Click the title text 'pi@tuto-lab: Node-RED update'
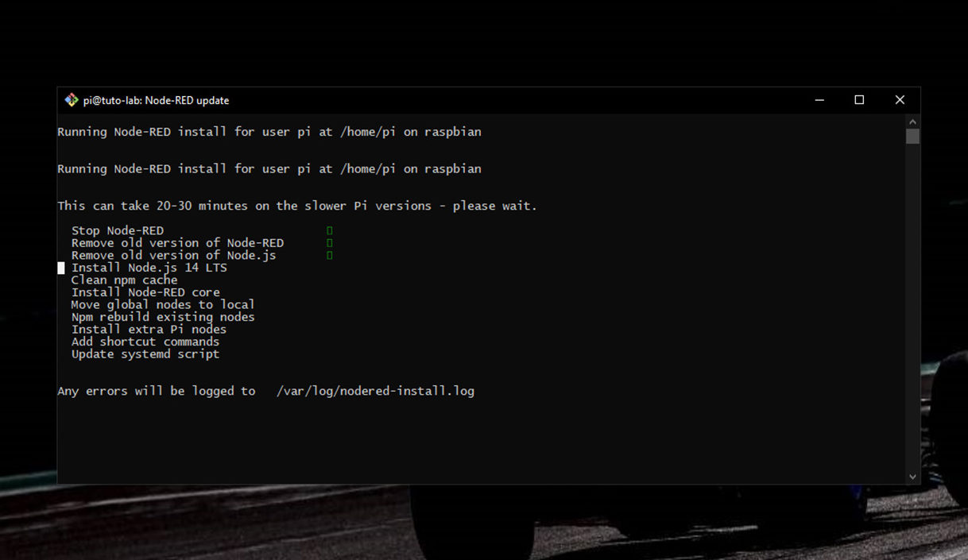 click(157, 100)
